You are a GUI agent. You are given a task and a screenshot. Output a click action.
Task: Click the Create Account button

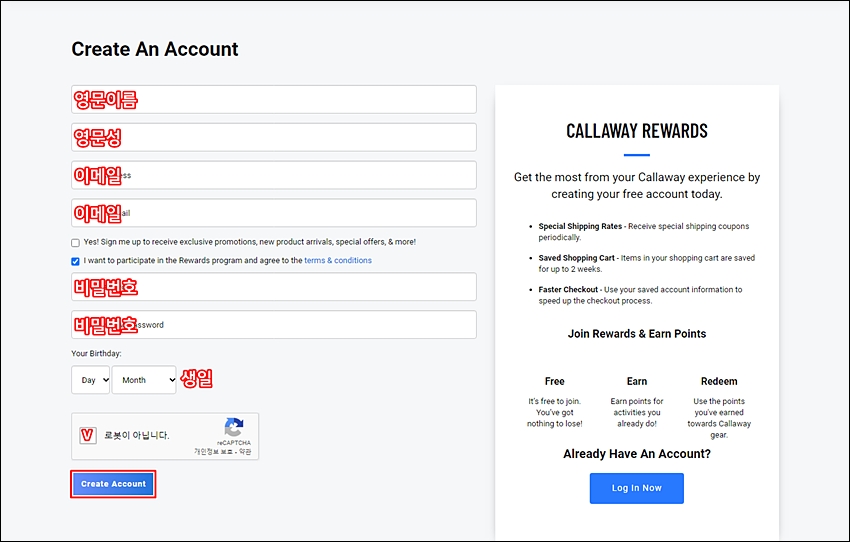click(113, 484)
